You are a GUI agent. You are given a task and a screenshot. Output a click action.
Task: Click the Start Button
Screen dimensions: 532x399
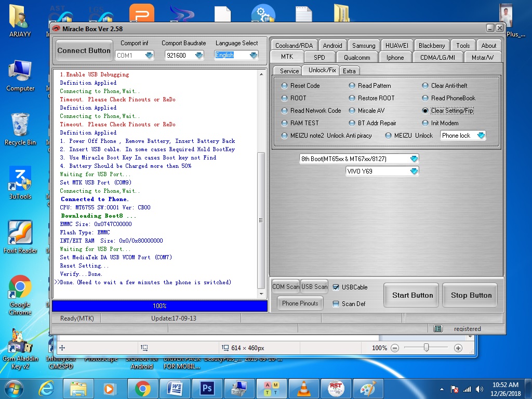(x=413, y=295)
